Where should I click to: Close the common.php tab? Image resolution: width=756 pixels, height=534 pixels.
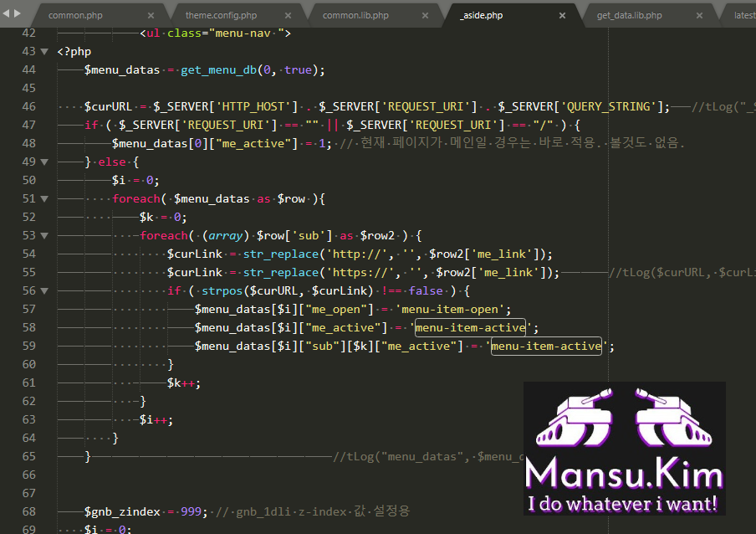[x=151, y=15]
